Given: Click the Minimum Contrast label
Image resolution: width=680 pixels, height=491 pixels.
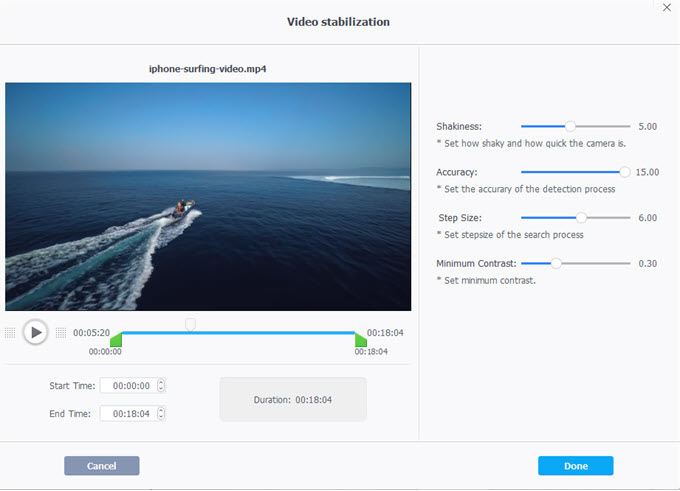Looking at the screenshot, I should pos(476,263).
